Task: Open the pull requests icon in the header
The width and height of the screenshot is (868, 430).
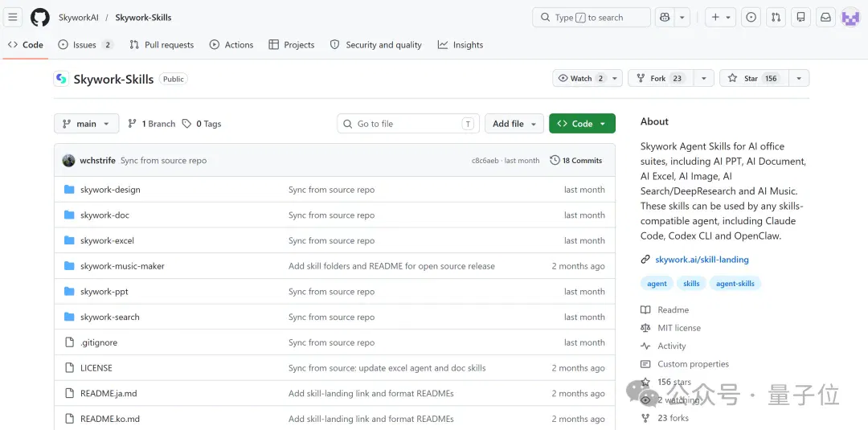Action: (776, 17)
